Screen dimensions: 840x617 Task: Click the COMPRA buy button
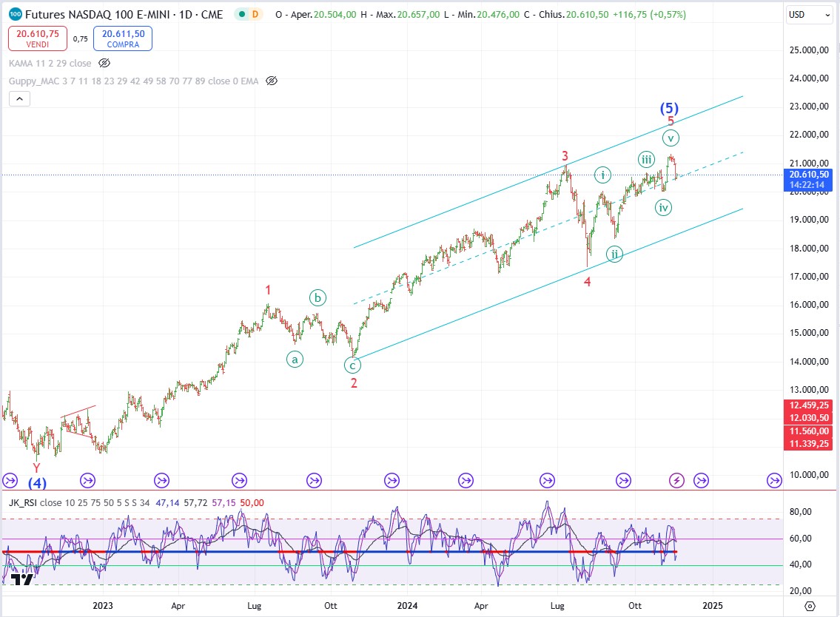point(123,38)
